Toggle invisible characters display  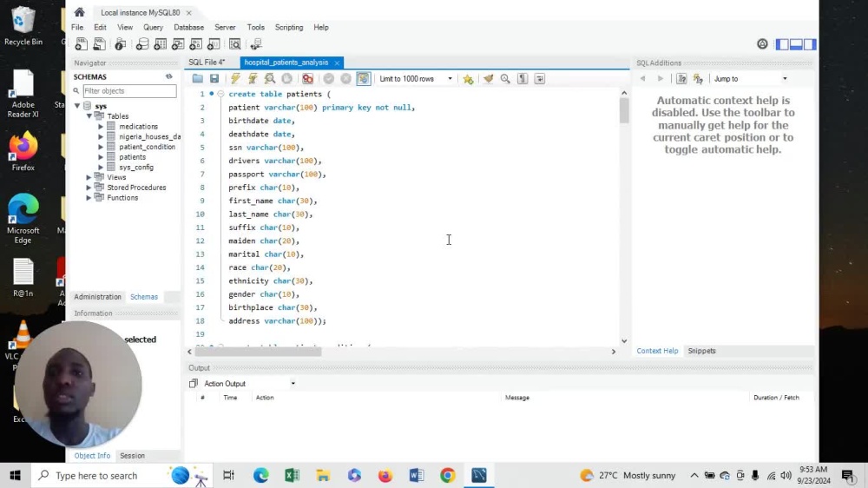click(522, 79)
